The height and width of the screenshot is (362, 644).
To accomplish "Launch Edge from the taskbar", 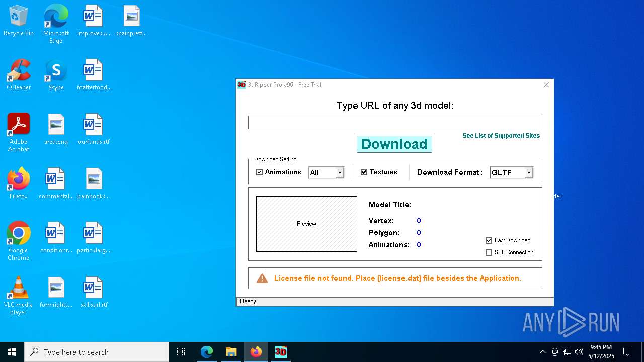I will (207, 352).
